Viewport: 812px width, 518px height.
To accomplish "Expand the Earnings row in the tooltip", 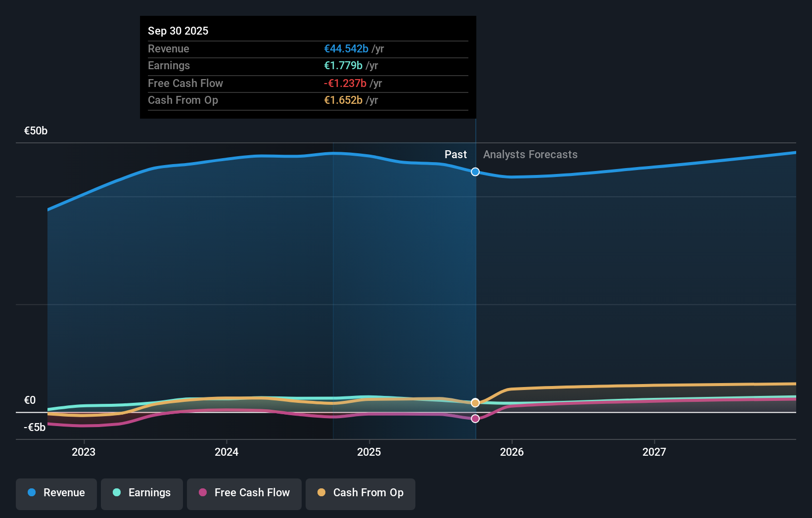I will (x=308, y=65).
